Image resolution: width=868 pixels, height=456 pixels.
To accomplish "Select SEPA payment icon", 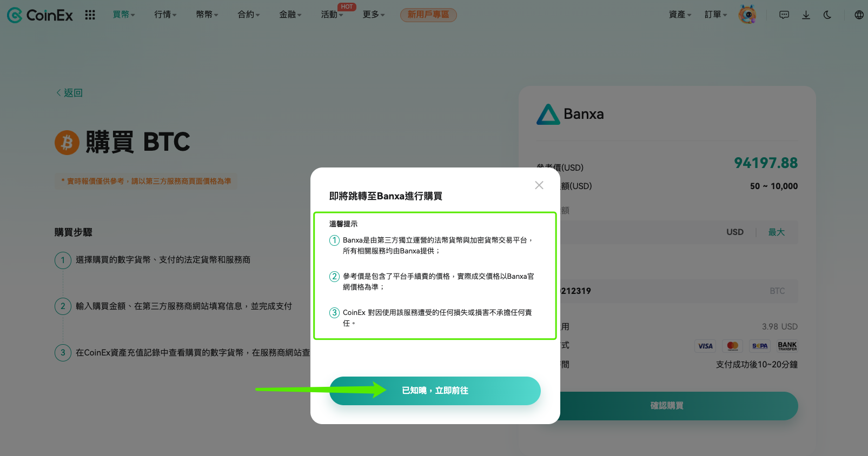I will [760, 346].
